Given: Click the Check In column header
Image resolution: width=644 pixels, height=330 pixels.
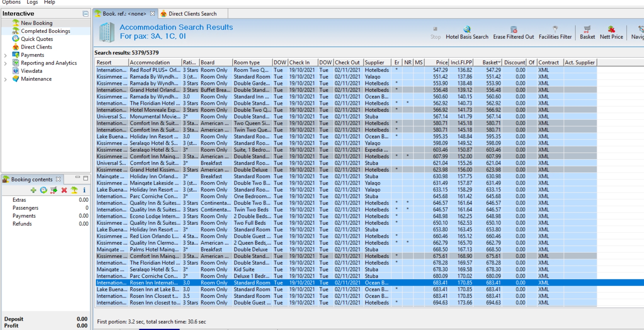Looking at the screenshot, I should [303, 62].
